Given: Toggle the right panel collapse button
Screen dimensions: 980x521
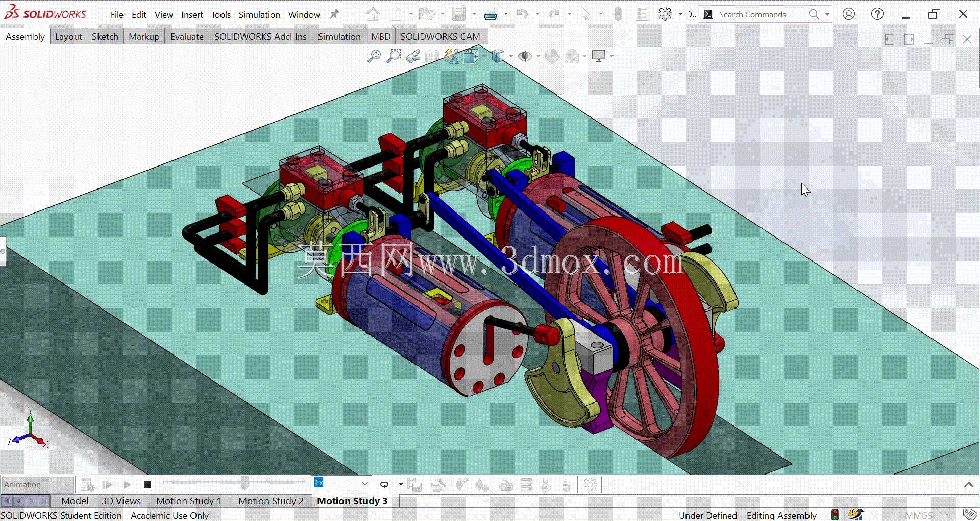Looking at the screenshot, I should (x=909, y=39).
